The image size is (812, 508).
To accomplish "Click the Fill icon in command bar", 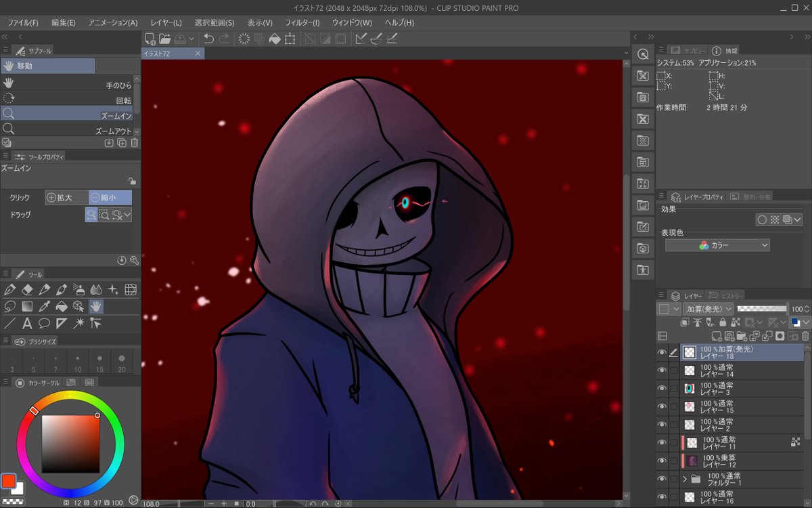I will (274, 39).
